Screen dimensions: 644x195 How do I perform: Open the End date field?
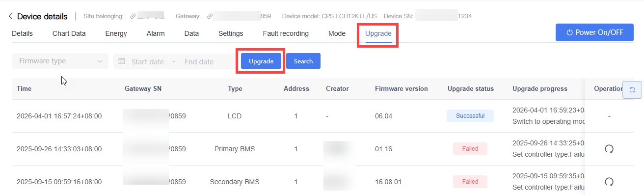[x=199, y=62]
